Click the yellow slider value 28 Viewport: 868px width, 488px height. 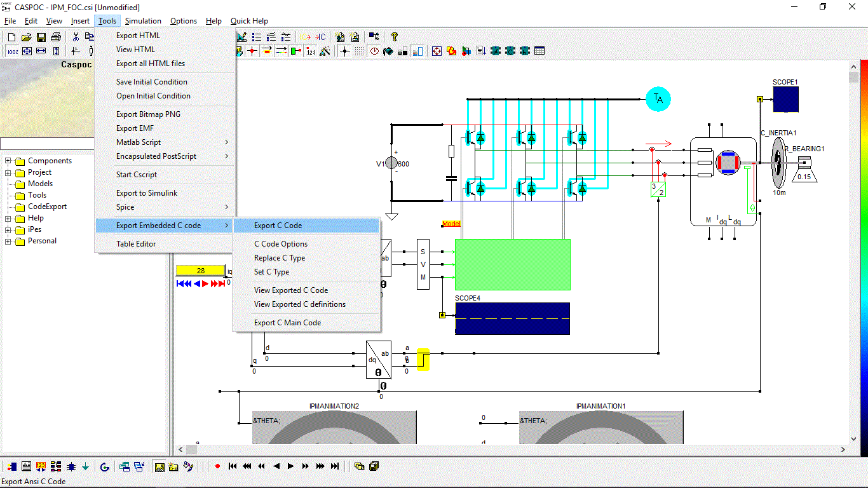(201, 271)
